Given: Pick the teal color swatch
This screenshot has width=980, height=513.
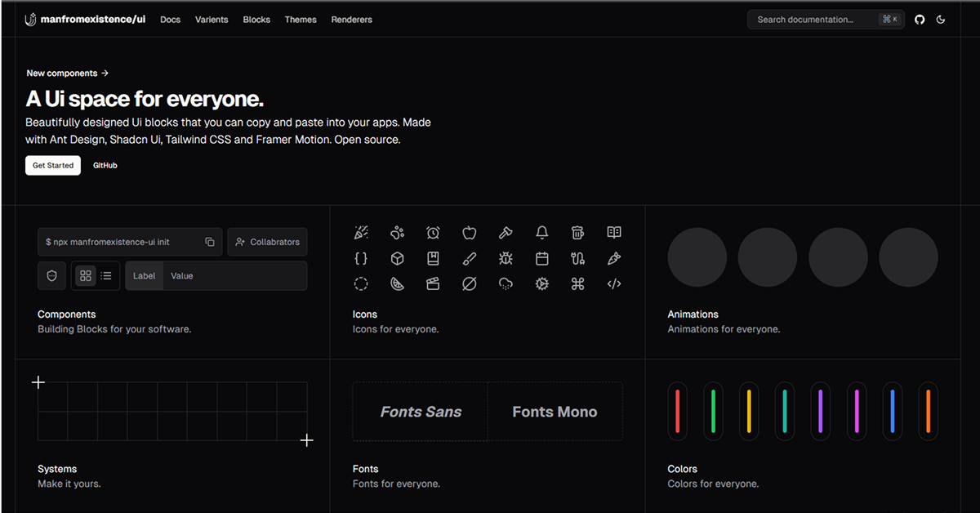Looking at the screenshot, I should 785,411.
